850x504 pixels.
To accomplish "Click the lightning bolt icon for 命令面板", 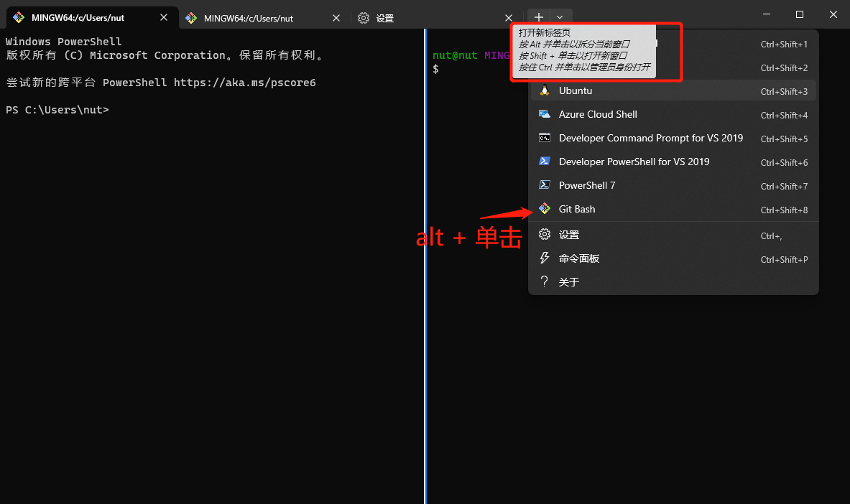I will 544,258.
